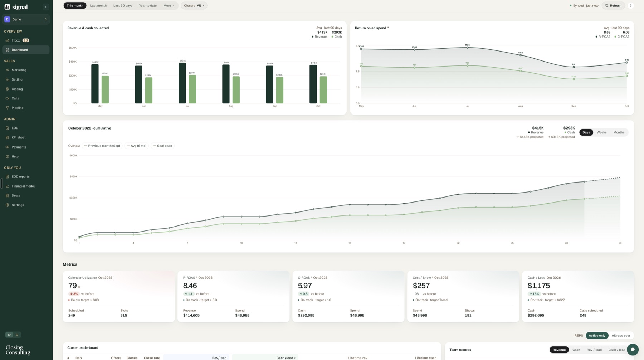Click the Deals icon in sidebar
Screen dimensions: 644x360
pos(7,196)
